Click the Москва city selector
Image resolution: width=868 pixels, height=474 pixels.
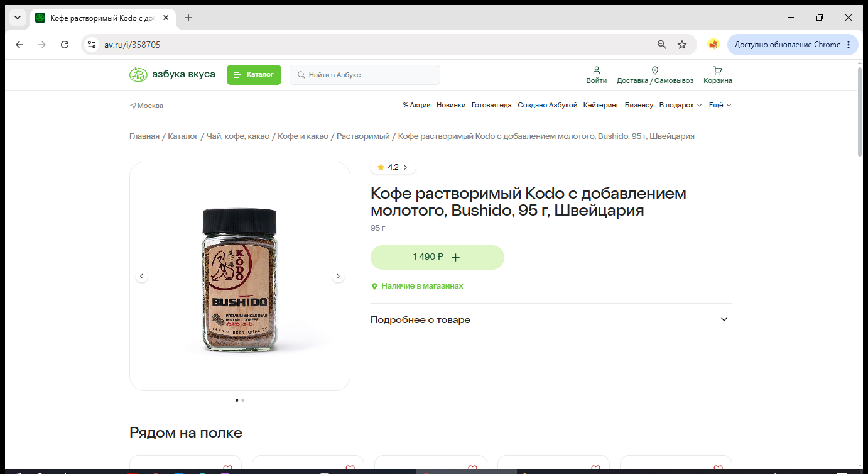click(x=146, y=106)
